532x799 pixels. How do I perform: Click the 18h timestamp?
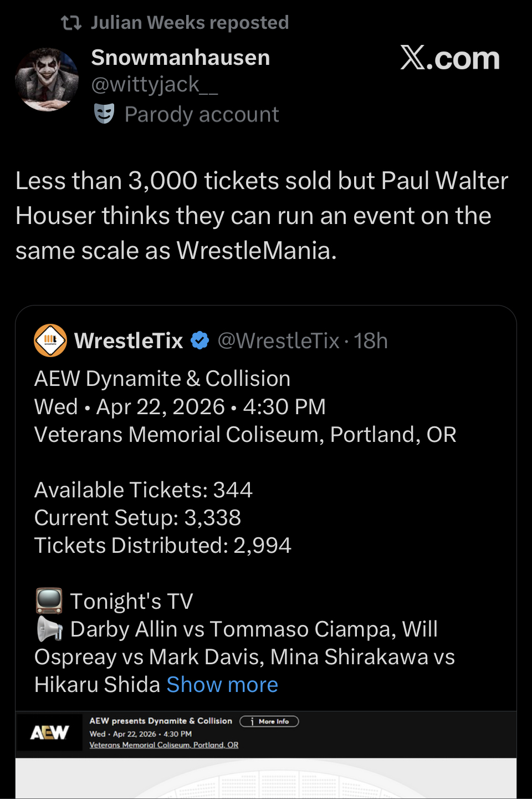pyautogui.click(x=371, y=340)
